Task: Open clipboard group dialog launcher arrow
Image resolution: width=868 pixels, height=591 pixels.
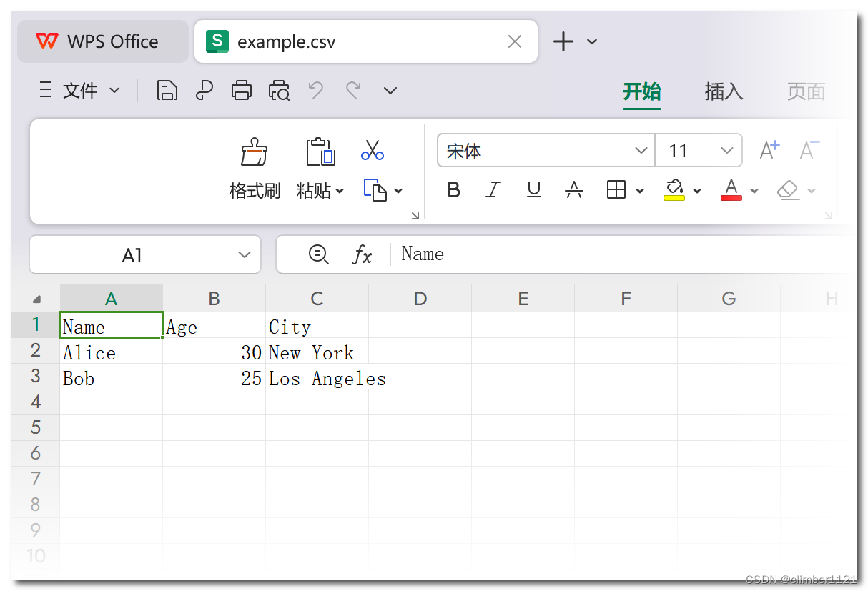Action: 415,215
